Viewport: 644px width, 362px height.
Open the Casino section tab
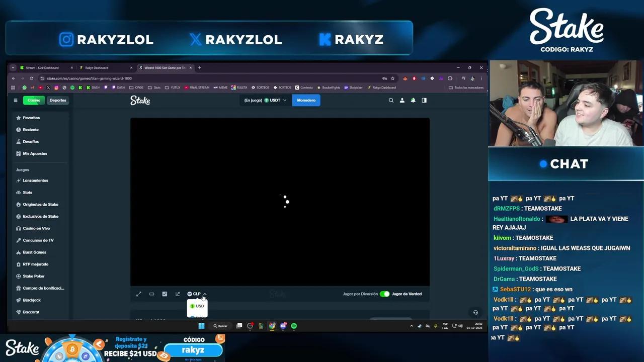tap(34, 100)
